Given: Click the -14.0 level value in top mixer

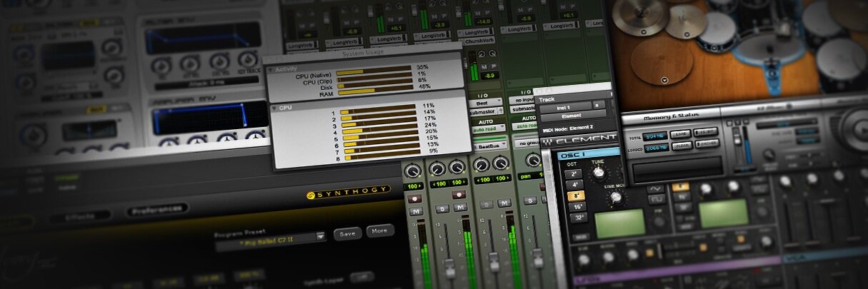Looking at the screenshot, I should [484, 22].
